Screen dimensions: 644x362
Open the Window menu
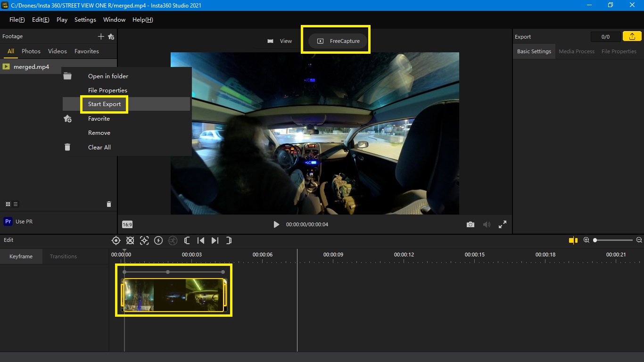[x=114, y=20]
